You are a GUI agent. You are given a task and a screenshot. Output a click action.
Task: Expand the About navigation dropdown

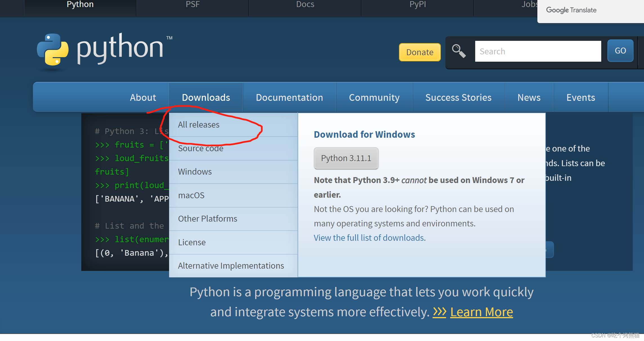click(x=143, y=97)
